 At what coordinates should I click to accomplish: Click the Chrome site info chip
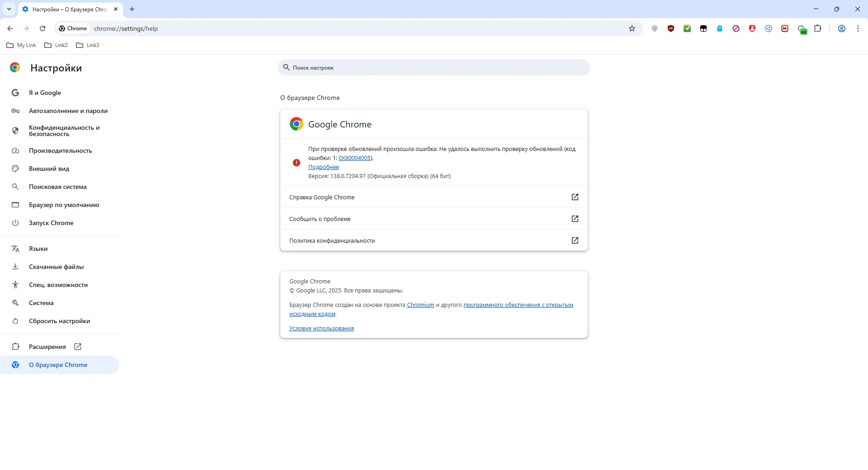coord(73,28)
